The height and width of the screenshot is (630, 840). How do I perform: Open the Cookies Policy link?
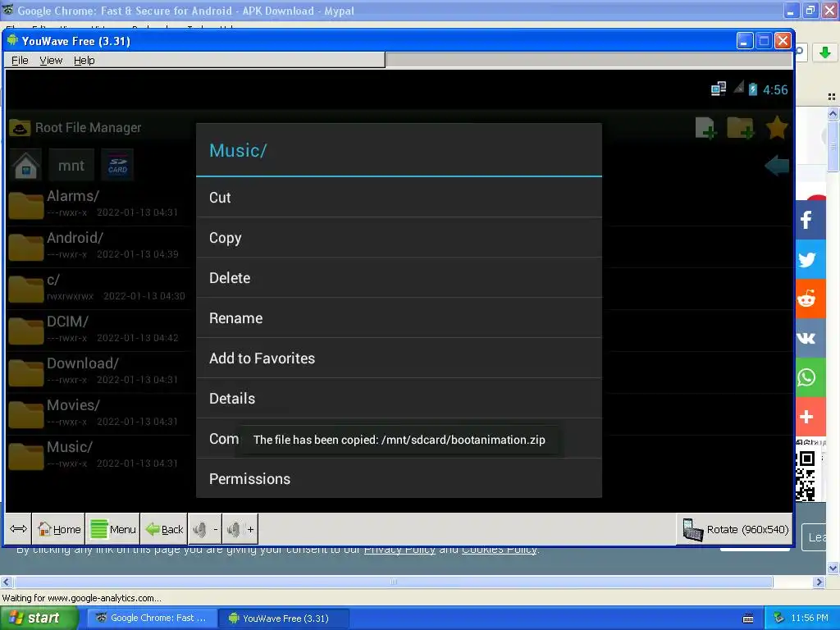pyautogui.click(x=499, y=550)
